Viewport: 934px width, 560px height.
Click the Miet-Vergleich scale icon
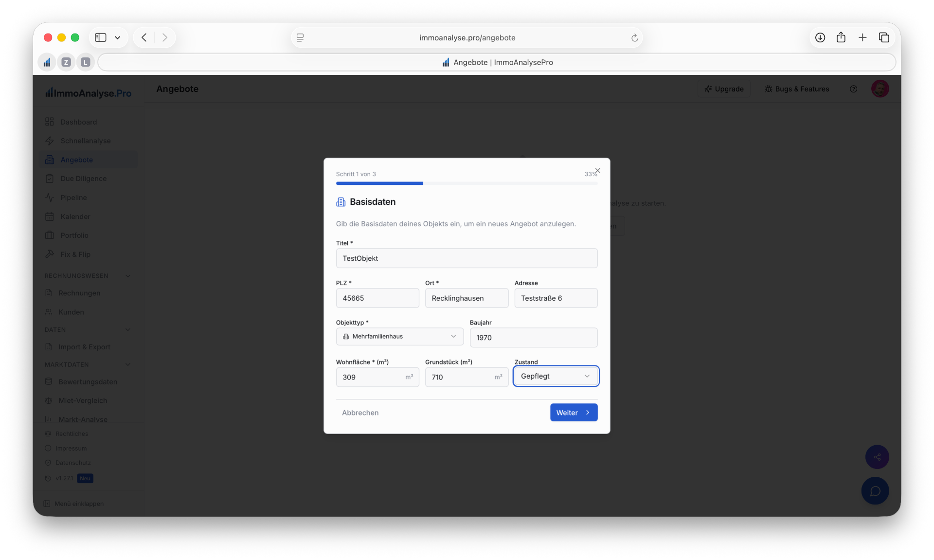[48, 400]
